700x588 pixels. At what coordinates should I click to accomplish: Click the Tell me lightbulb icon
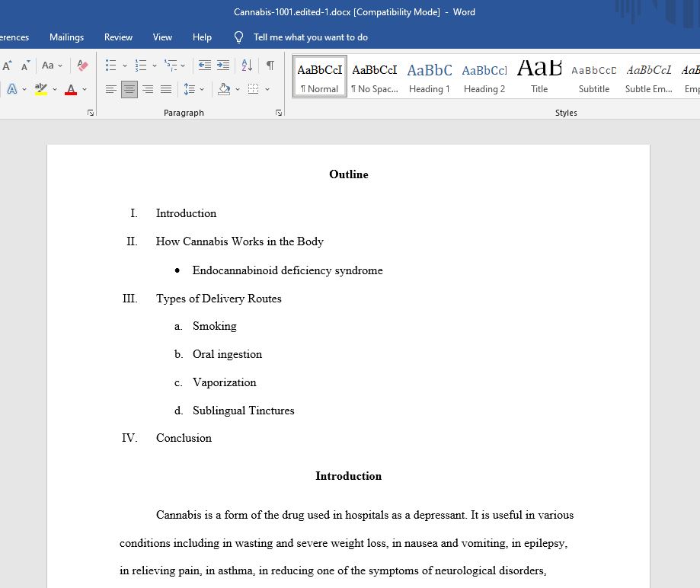pos(239,37)
